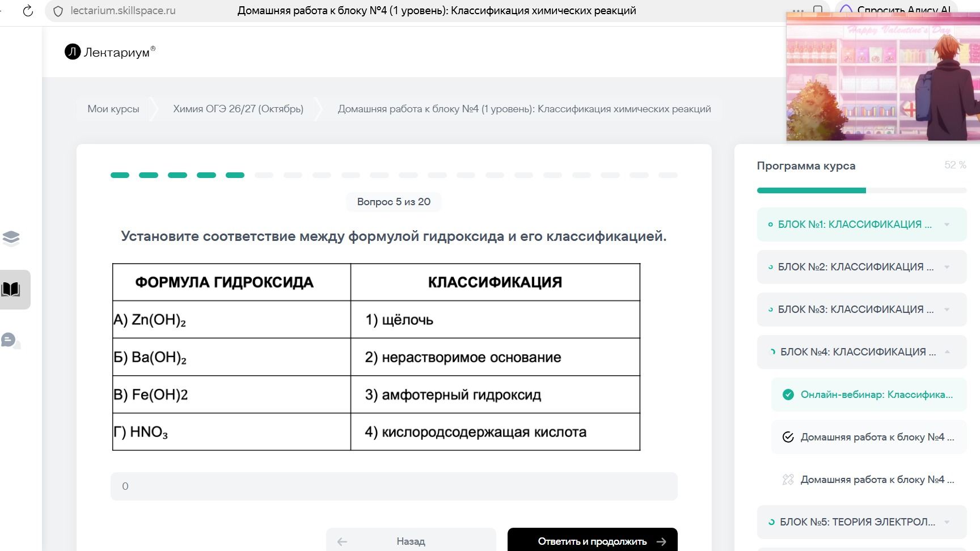The height and width of the screenshot is (551, 980).
Task: Click the right arrow icon on Ответить и продолжить
Action: coord(661,542)
